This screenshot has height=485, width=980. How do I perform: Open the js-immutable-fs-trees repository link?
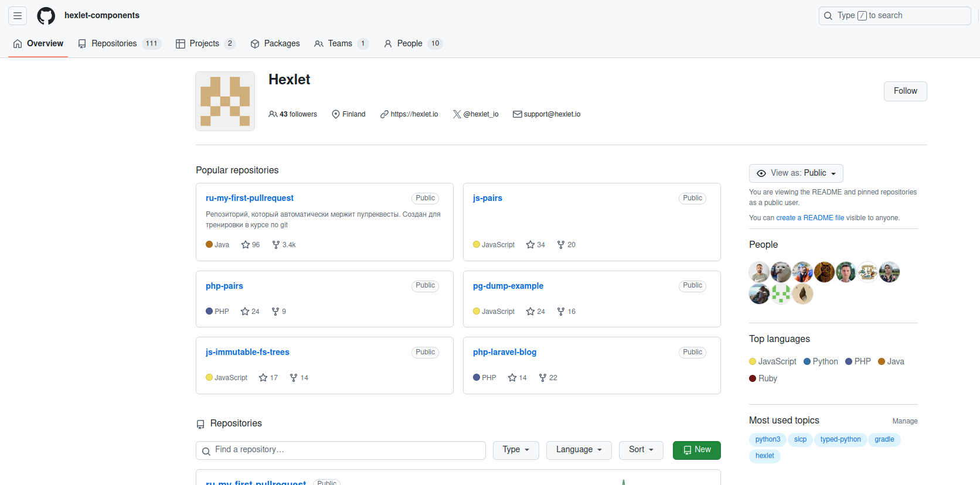pos(247,352)
